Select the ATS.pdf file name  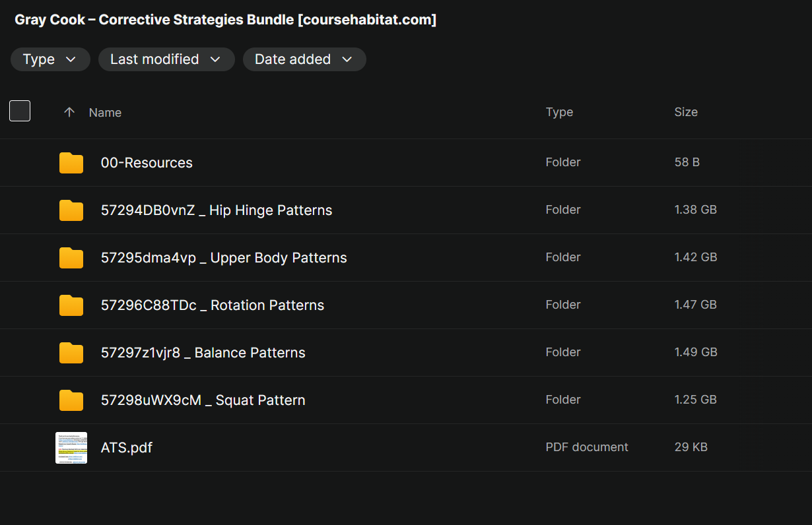point(127,448)
